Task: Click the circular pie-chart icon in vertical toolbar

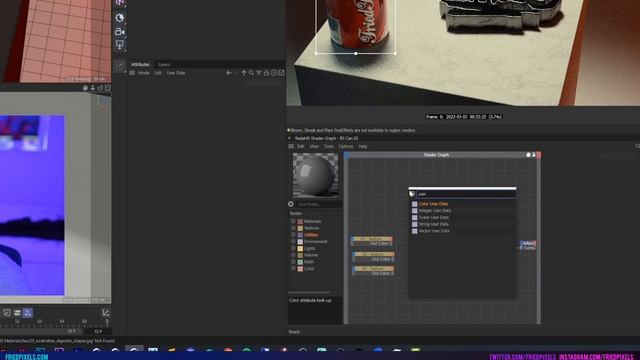Action: [x=120, y=18]
